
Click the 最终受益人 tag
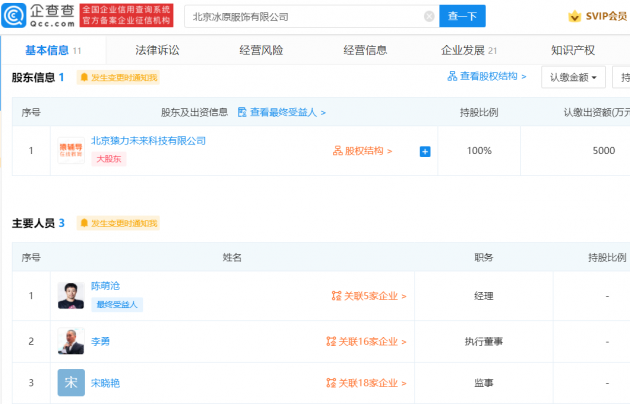coord(117,304)
